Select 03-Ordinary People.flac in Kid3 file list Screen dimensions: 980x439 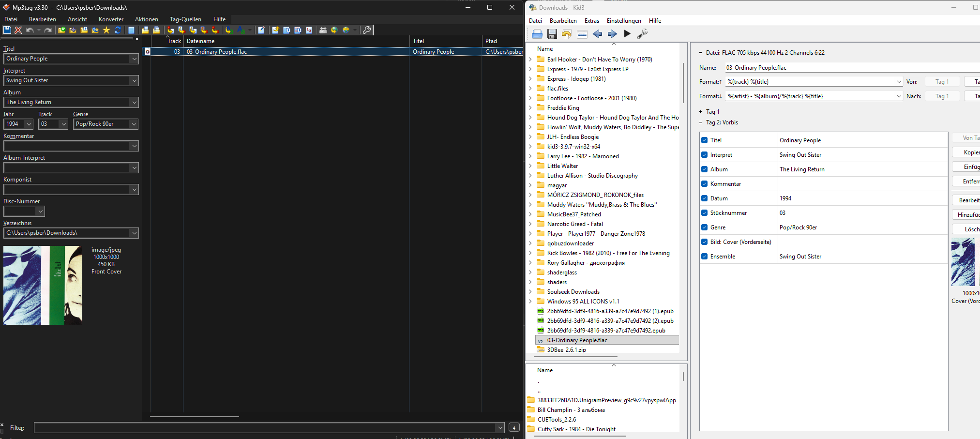coord(577,340)
